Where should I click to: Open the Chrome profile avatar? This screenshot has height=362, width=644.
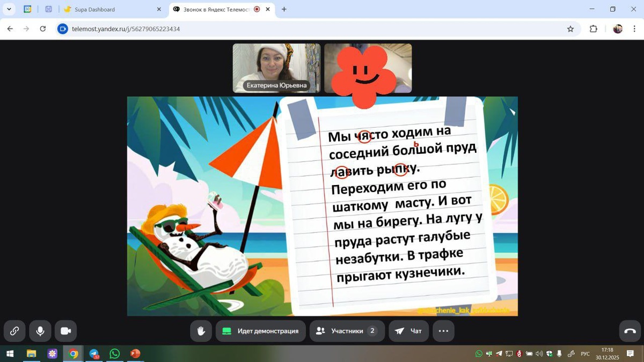click(x=618, y=29)
